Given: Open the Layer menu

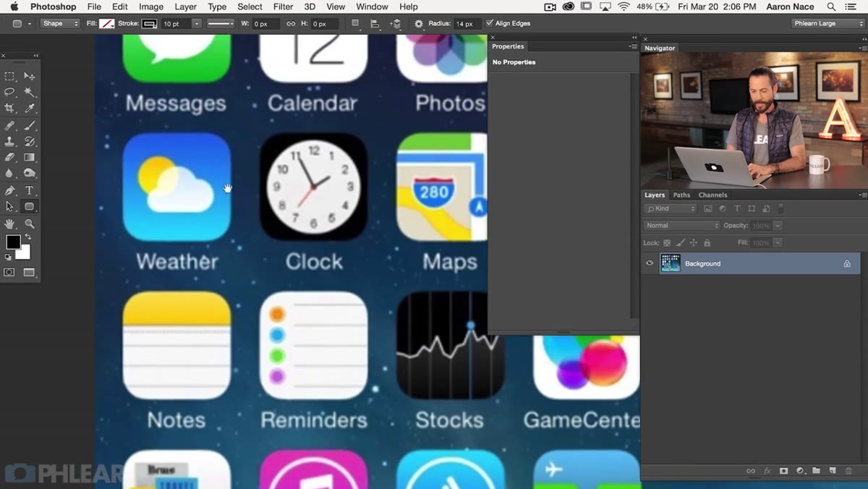Looking at the screenshot, I should click(186, 7).
